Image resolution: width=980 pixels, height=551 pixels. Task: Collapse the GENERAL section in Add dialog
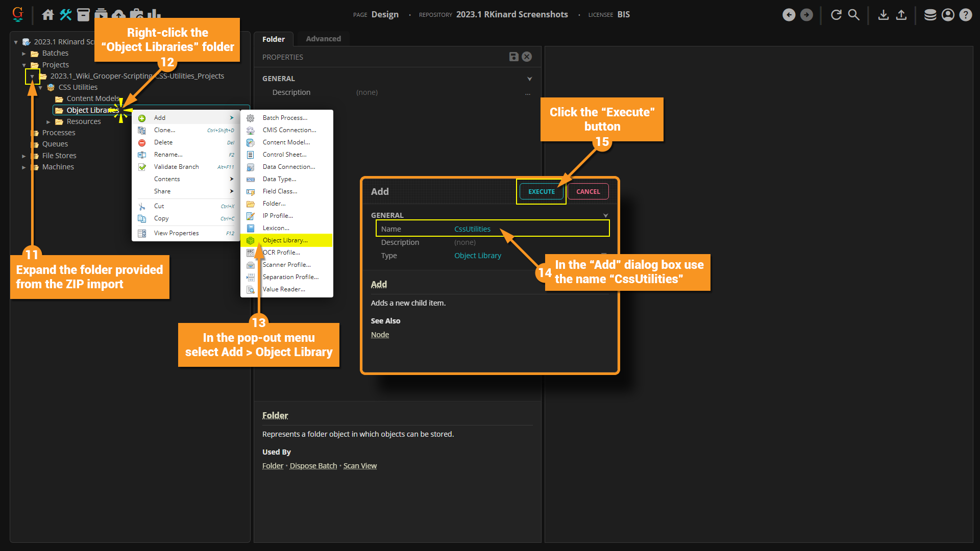[606, 215]
